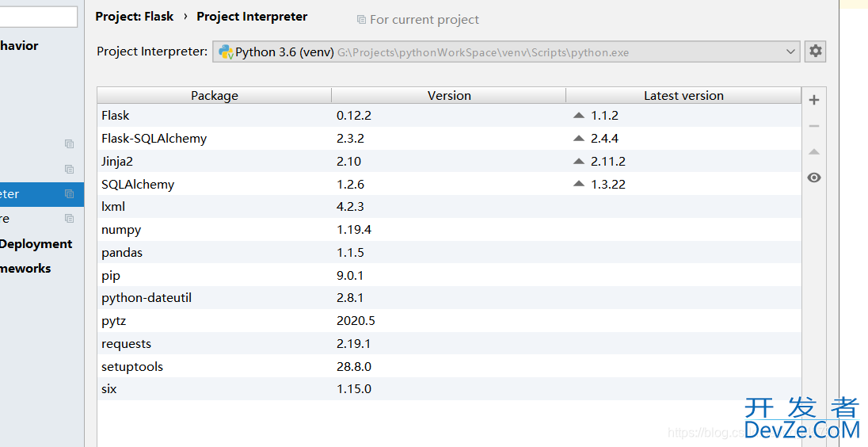Click the interpreter settings gear icon
868x447 pixels.
pos(815,52)
